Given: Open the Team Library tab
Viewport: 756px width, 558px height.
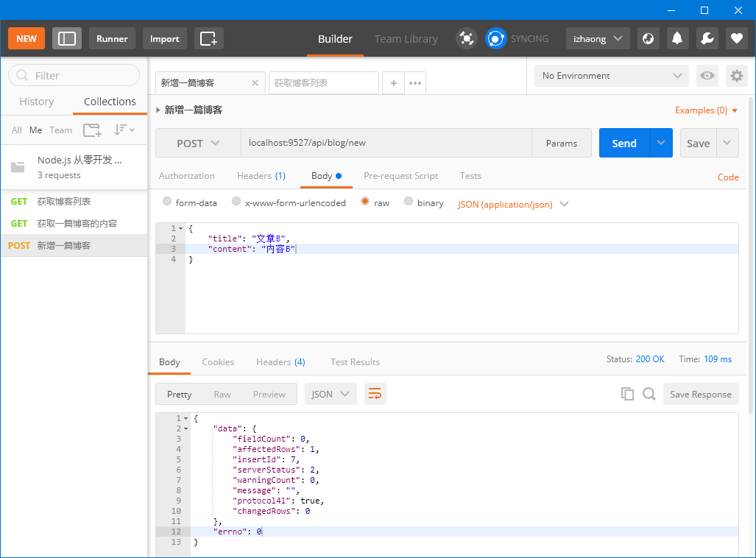Looking at the screenshot, I should point(406,39).
